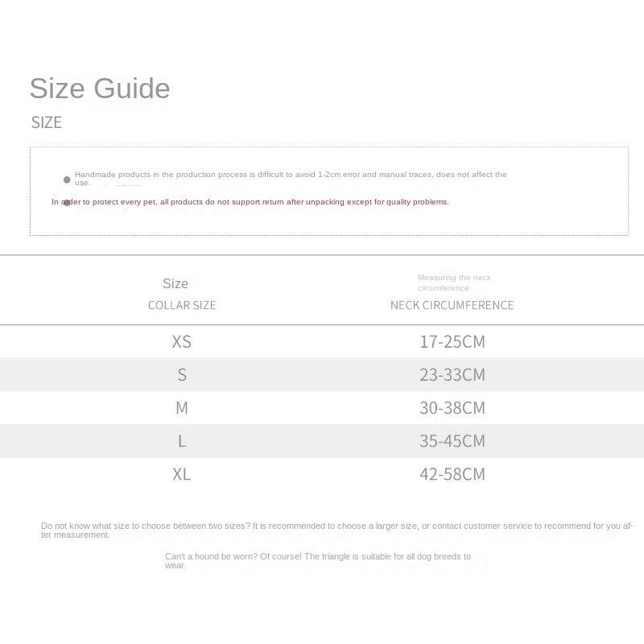Select the XL collar size cell
This screenshot has height=644, width=644.
(x=182, y=474)
